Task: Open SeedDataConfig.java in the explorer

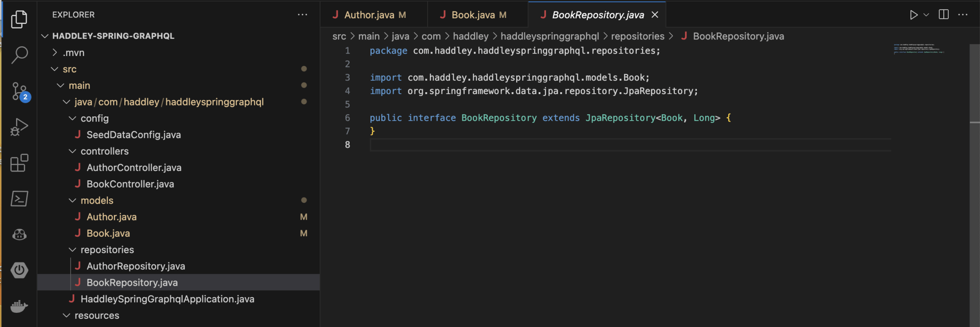Action: tap(134, 135)
